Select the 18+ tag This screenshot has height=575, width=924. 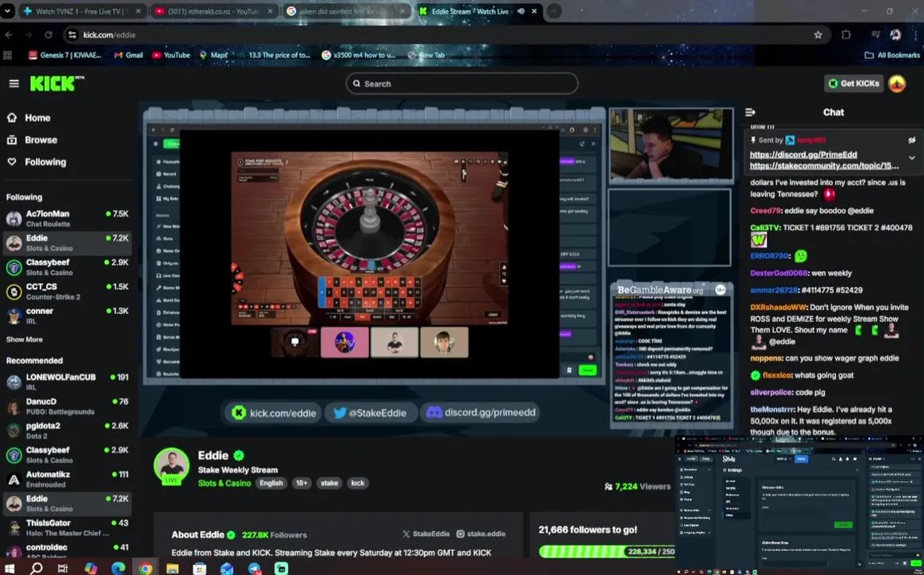tap(301, 483)
